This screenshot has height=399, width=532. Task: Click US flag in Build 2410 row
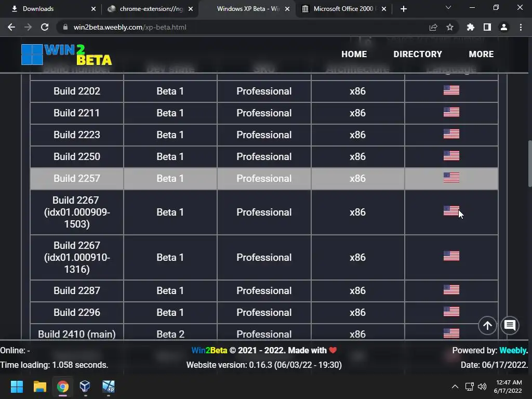(451, 333)
